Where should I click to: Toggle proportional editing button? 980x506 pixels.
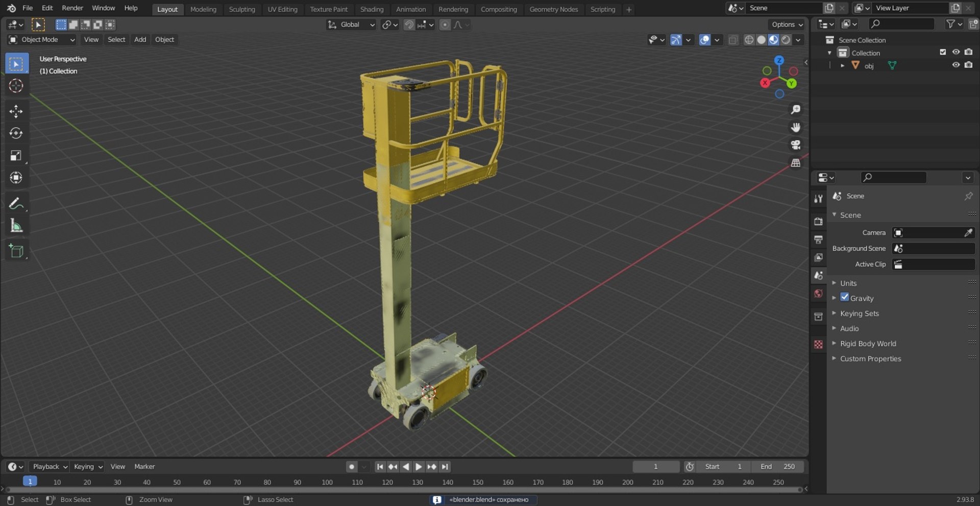coord(445,25)
